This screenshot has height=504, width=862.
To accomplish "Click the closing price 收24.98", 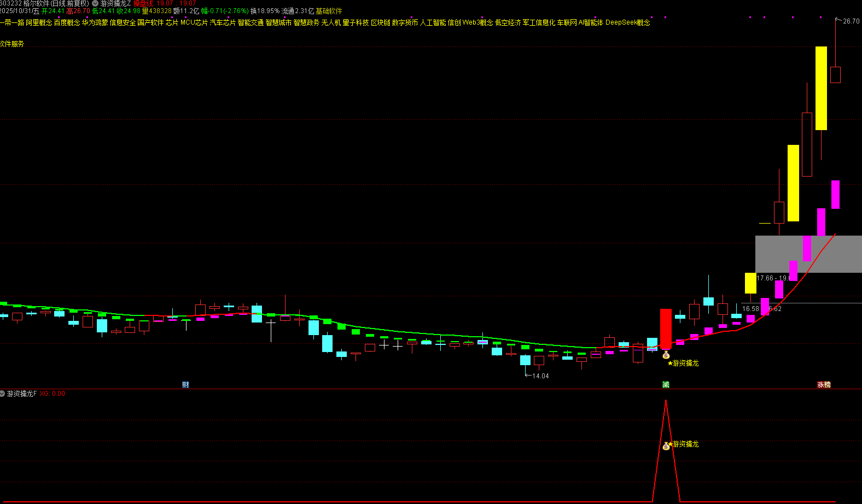I will coord(129,11).
